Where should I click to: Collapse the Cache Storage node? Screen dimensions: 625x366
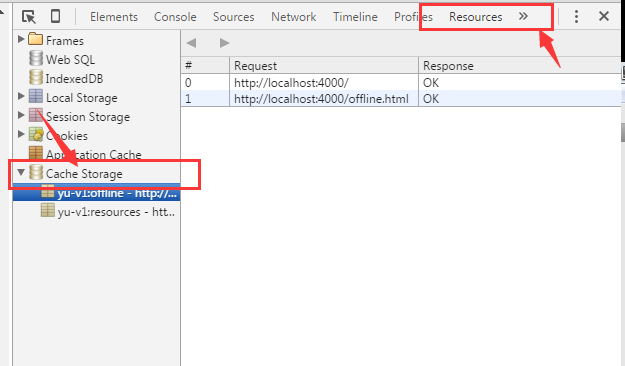click(21, 173)
